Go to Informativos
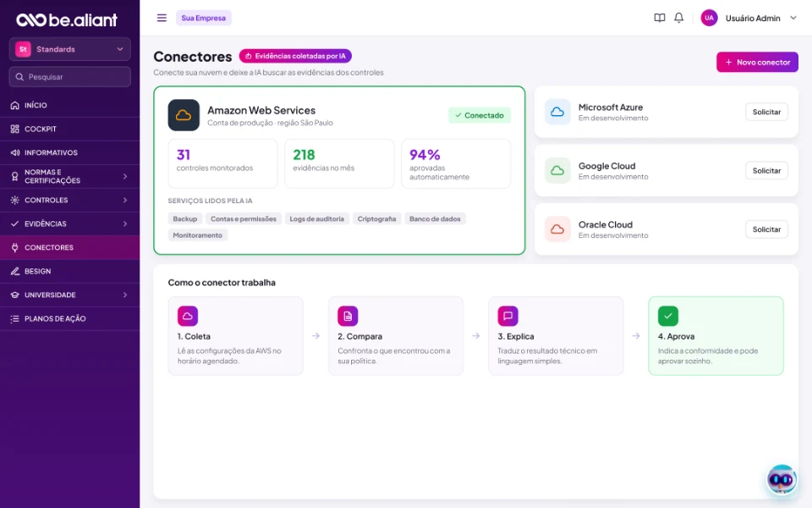812x508 pixels. (70, 153)
